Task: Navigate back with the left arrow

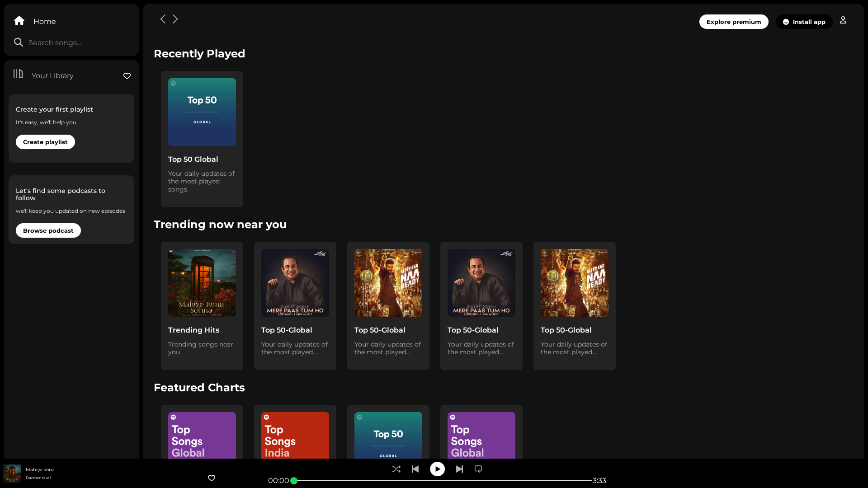Action: click(163, 19)
